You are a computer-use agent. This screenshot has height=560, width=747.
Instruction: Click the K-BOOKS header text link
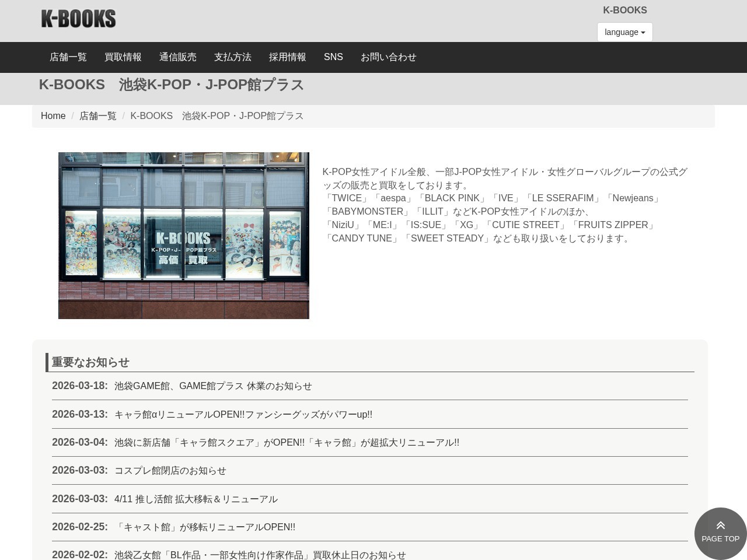[x=625, y=10]
